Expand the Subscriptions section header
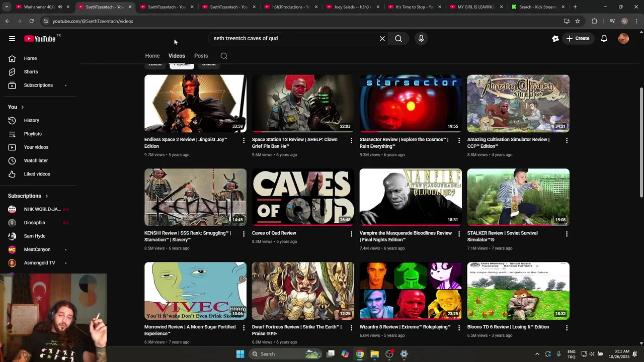The width and height of the screenshot is (644, 362). point(28,196)
